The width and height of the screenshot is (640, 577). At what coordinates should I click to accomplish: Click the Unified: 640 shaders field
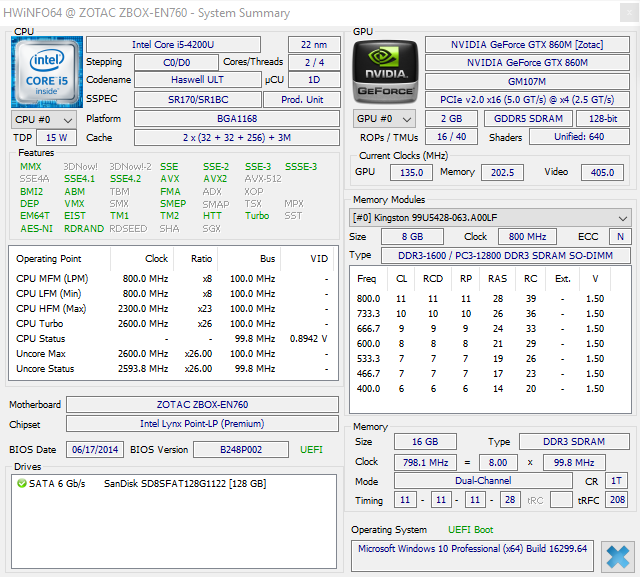click(579, 137)
